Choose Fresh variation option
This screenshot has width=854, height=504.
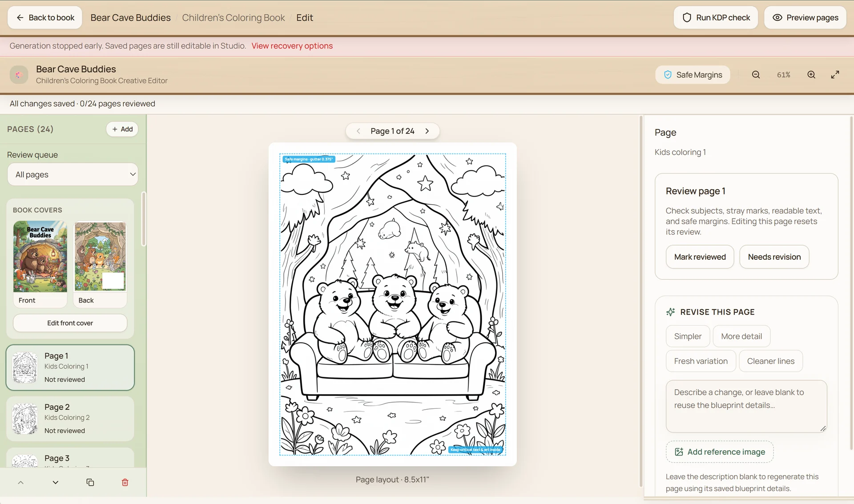tap(701, 361)
